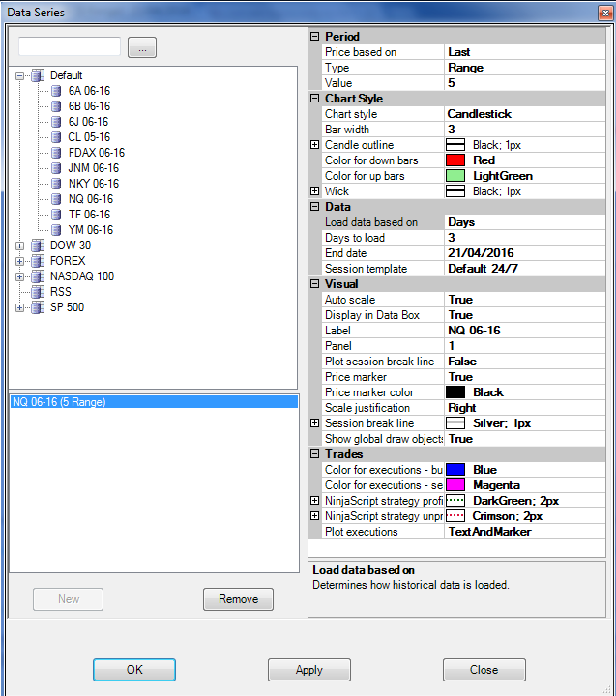Click the LightGreen up bars color swatch
The width and height of the screenshot is (616, 696).
tap(455, 176)
